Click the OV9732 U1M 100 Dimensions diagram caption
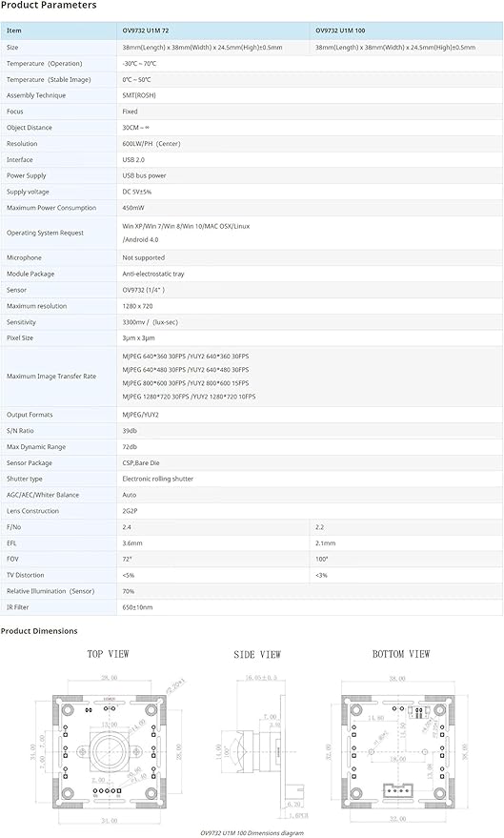 pos(252,833)
